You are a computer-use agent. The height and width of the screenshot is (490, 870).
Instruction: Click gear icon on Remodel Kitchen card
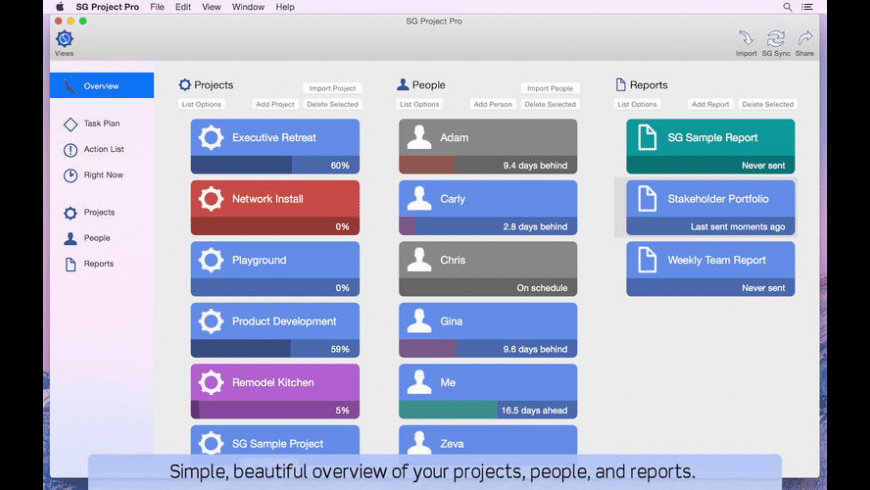point(211,382)
